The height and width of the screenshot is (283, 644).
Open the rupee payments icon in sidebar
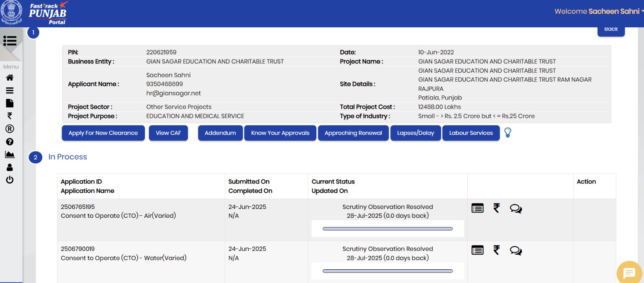click(10, 116)
